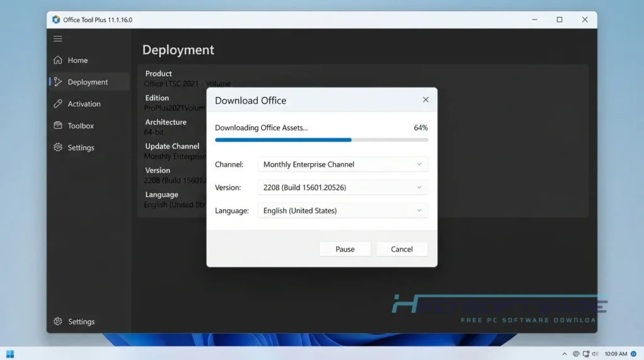This screenshot has width=644, height=360.
Task: Open bottom Settings label
Action: 81,322
